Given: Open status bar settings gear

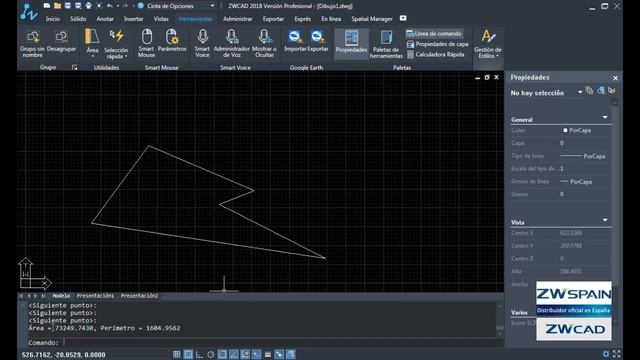Looking at the screenshot, I should click(606, 354).
